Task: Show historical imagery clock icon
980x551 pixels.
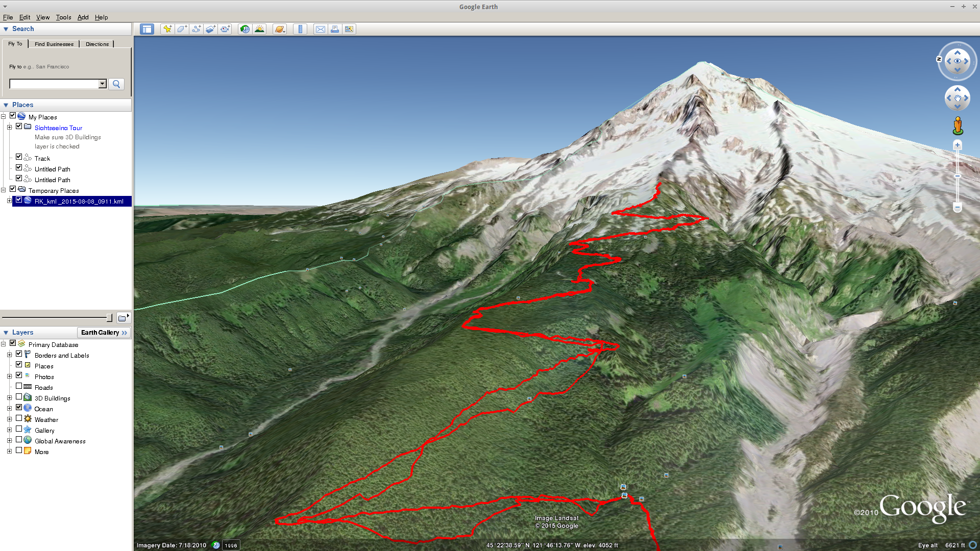Action: [245, 29]
